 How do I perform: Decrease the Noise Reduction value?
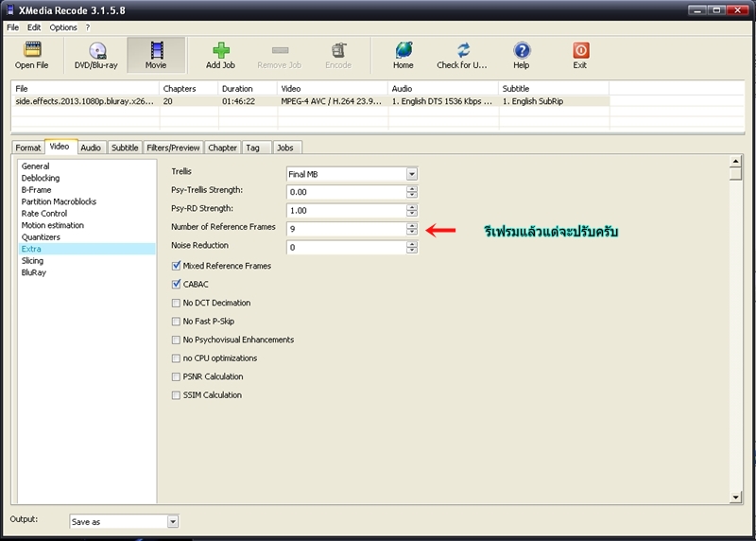(x=412, y=251)
